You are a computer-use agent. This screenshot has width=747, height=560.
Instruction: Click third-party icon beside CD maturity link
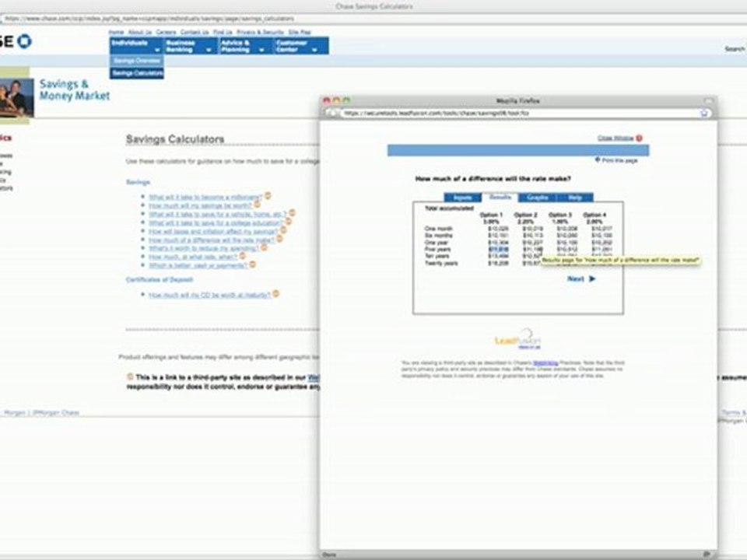[275, 294]
